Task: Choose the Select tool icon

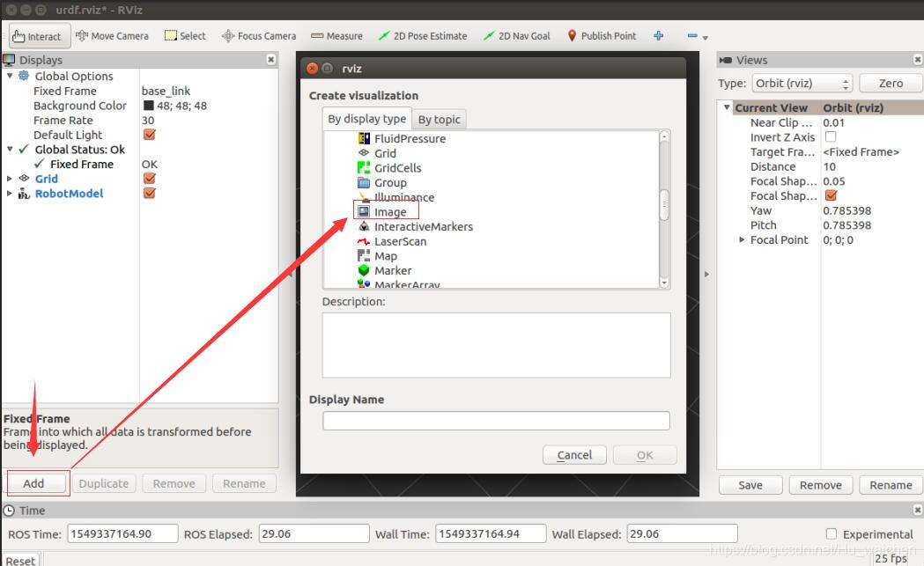Action: pyautogui.click(x=170, y=36)
